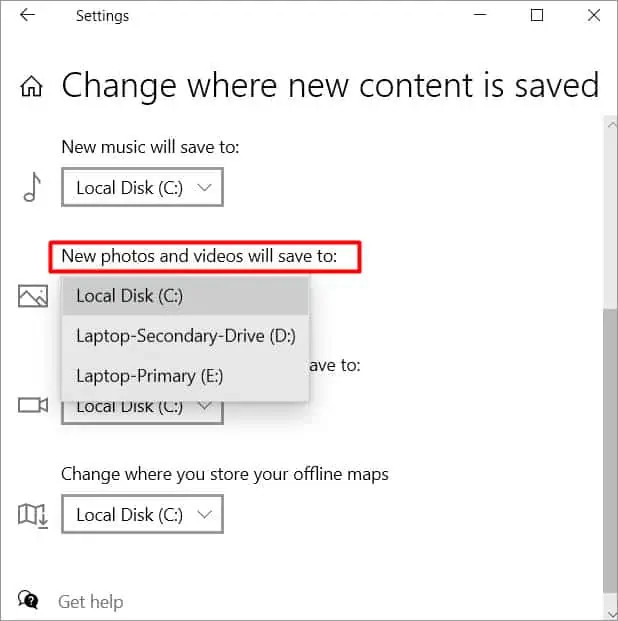Click the photos picture icon
This screenshot has width=618, height=621.
33,296
